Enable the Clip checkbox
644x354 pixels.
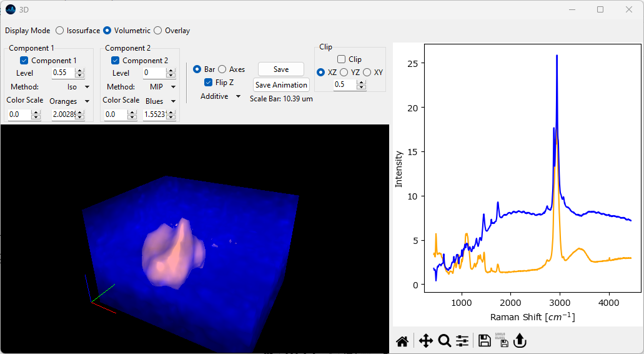[341, 59]
